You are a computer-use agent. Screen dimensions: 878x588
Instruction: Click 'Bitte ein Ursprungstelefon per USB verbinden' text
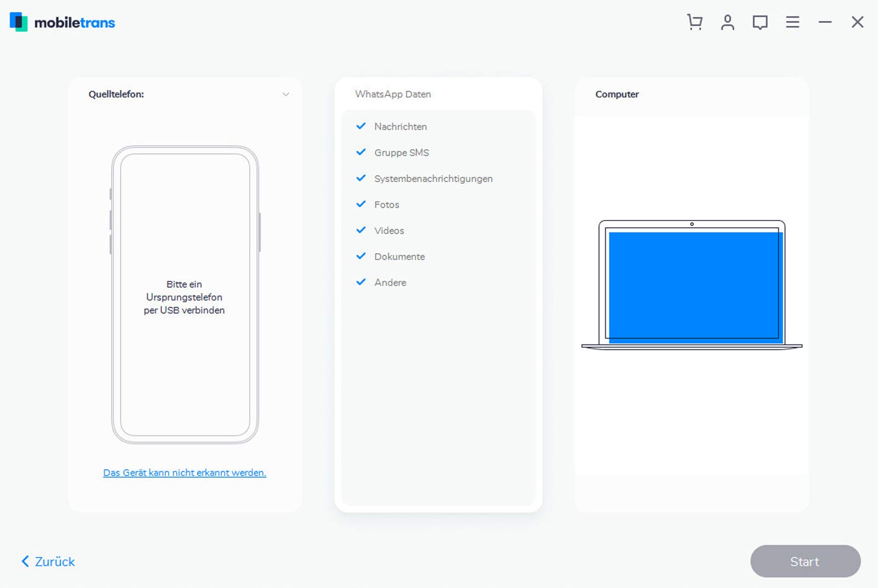184,297
